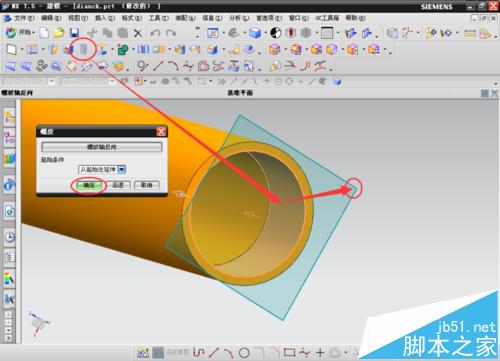The image size is (500, 361).
Task: Click the first orange-purple cube synchronous modeling icon
Action: 274,50
